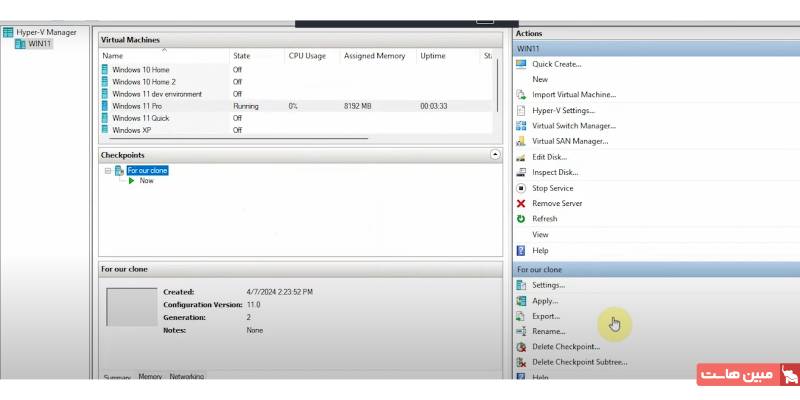
Task: Click Edit Disk... action link
Action: coord(549,157)
